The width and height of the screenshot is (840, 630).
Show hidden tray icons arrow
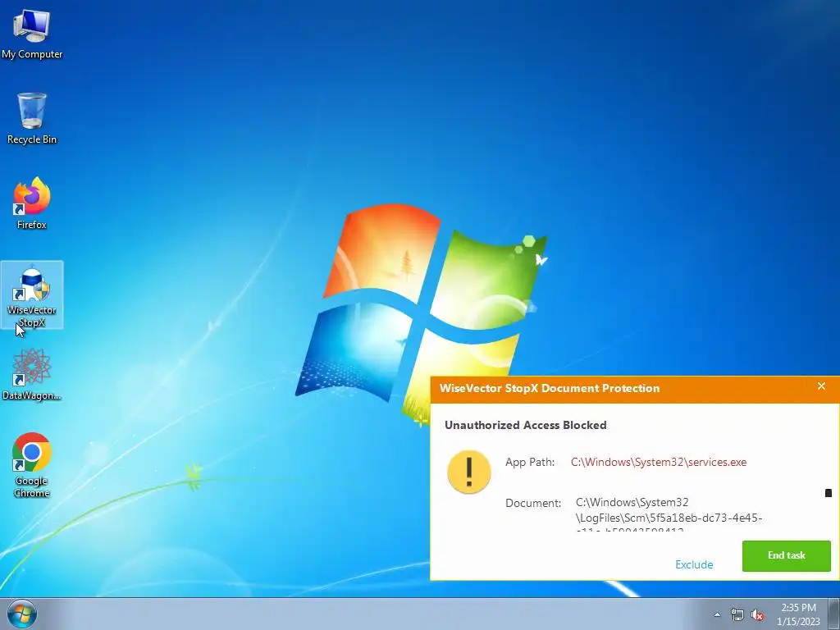717,614
